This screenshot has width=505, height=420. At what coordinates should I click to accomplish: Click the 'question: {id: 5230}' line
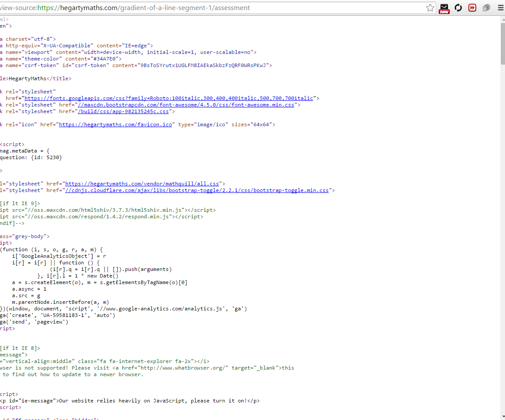coord(31,157)
